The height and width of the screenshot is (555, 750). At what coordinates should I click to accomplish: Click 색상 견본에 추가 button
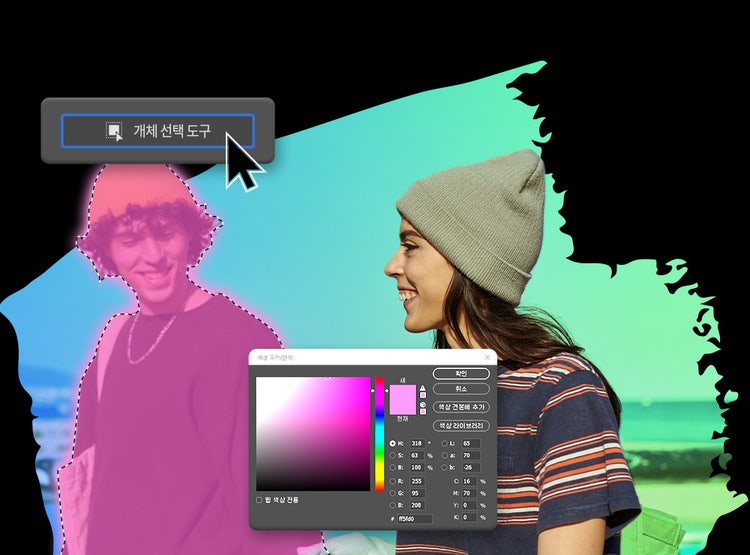461,407
